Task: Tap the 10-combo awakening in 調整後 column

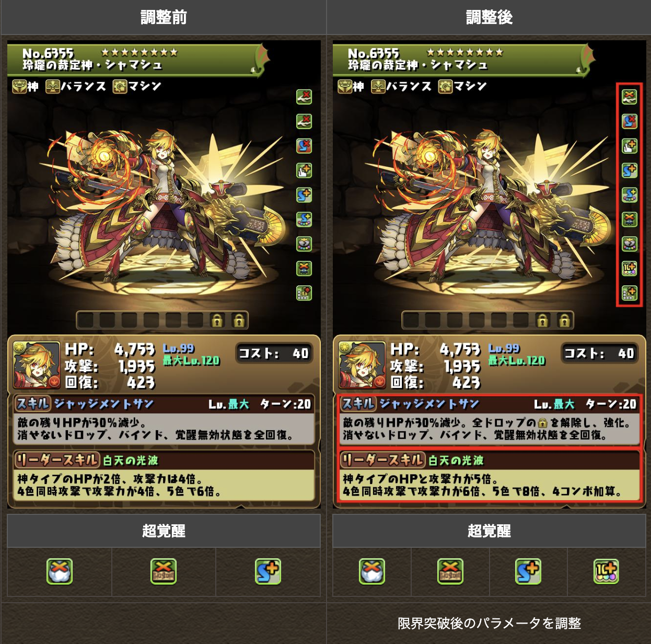Action: tap(630, 269)
